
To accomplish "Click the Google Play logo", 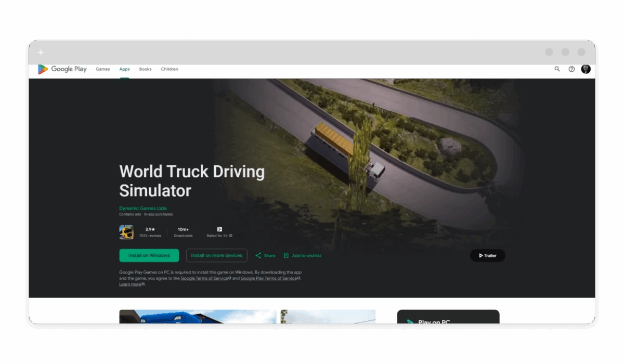I will pos(62,69).
